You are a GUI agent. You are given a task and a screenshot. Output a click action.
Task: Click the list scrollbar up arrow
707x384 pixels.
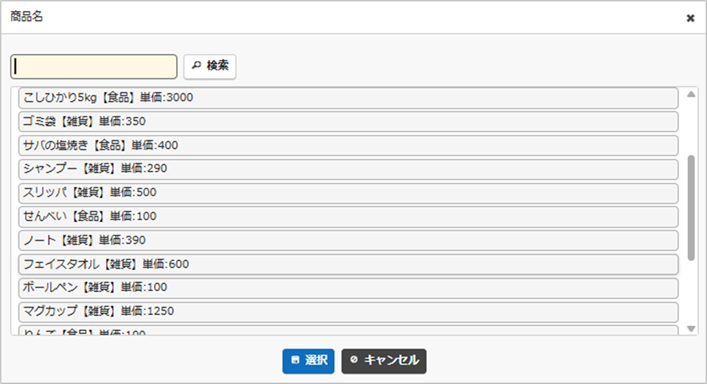pos(691,94)
